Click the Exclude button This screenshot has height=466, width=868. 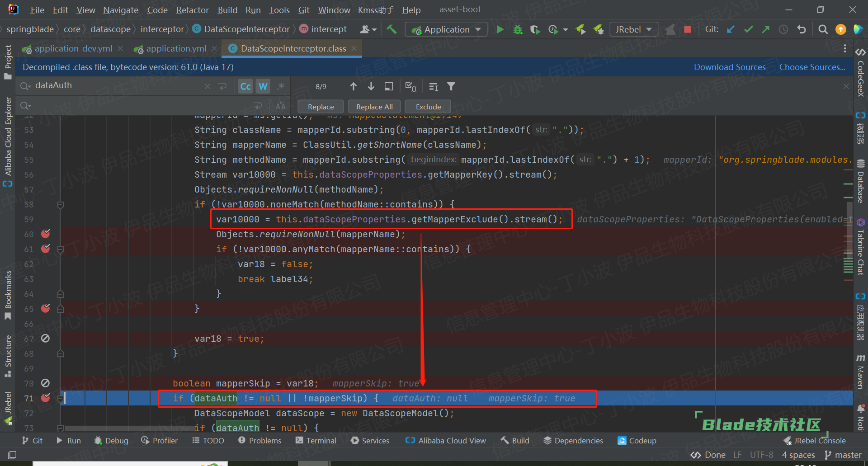[428, 107]
